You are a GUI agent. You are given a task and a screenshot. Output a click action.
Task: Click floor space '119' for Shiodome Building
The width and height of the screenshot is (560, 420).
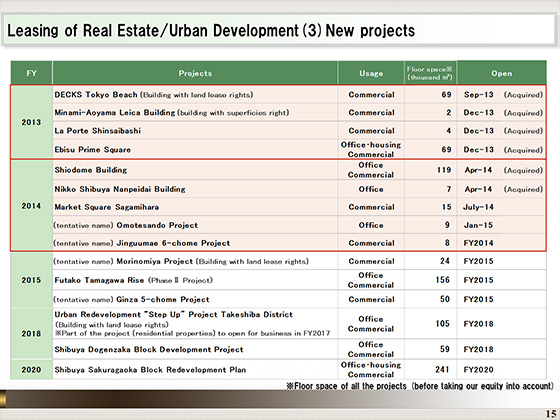pos(444,170)
